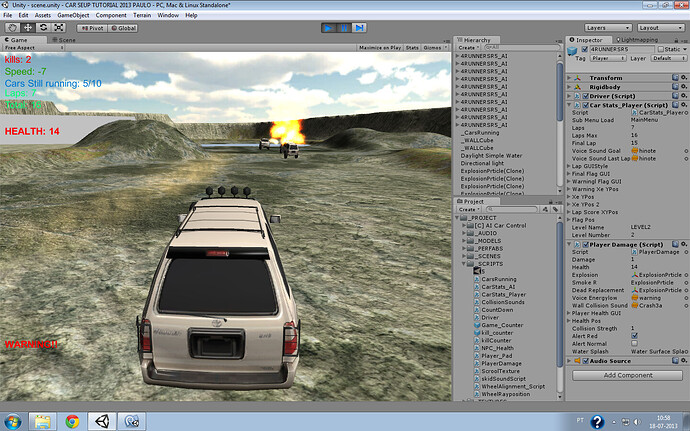
Task: Open Unity from Windows taskbar
Action: [x=102, y=421]
